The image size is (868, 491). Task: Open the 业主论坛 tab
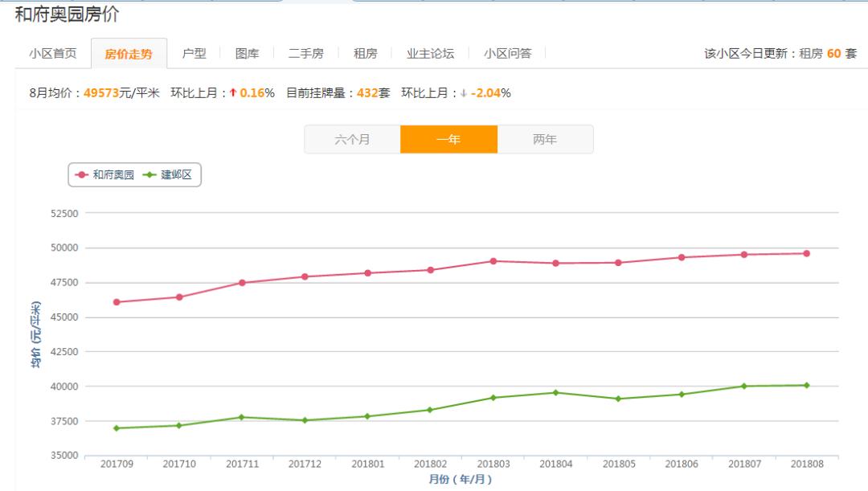pyautogui.click(x=430, y=52)
